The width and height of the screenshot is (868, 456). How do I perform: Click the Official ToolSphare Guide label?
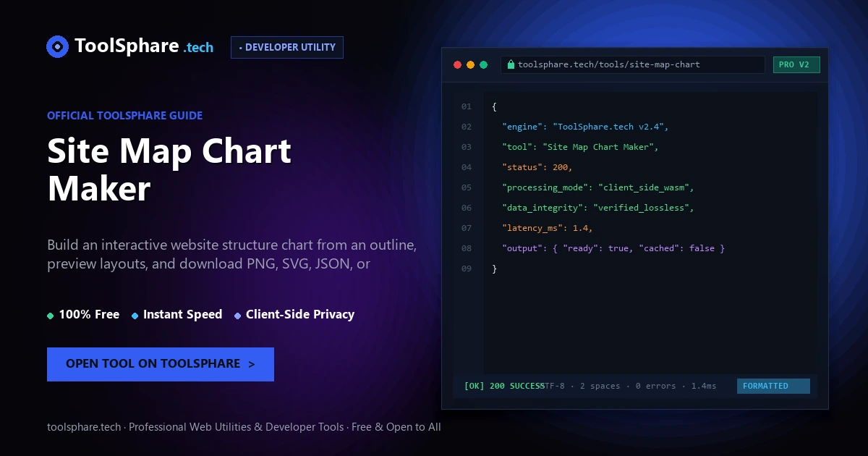(x=124, y=115)
